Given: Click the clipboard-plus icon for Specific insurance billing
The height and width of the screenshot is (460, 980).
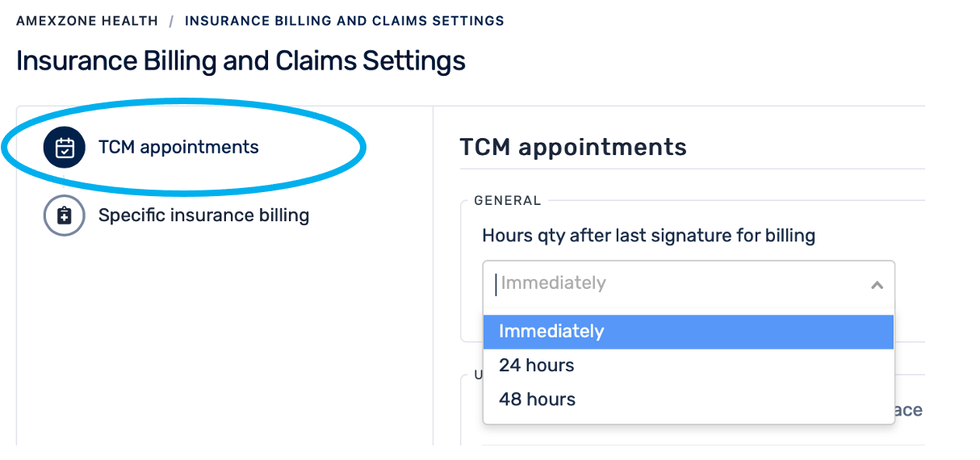Looking at the screenshot, I should (65, 215).
